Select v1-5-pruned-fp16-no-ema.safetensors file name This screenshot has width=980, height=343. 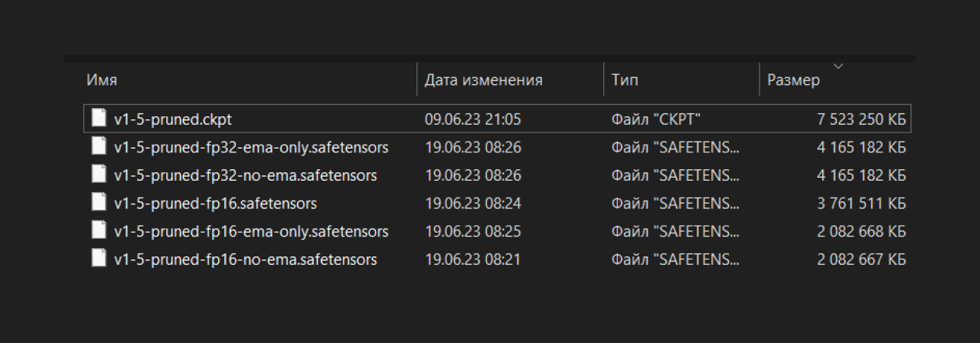click(245, 260)
